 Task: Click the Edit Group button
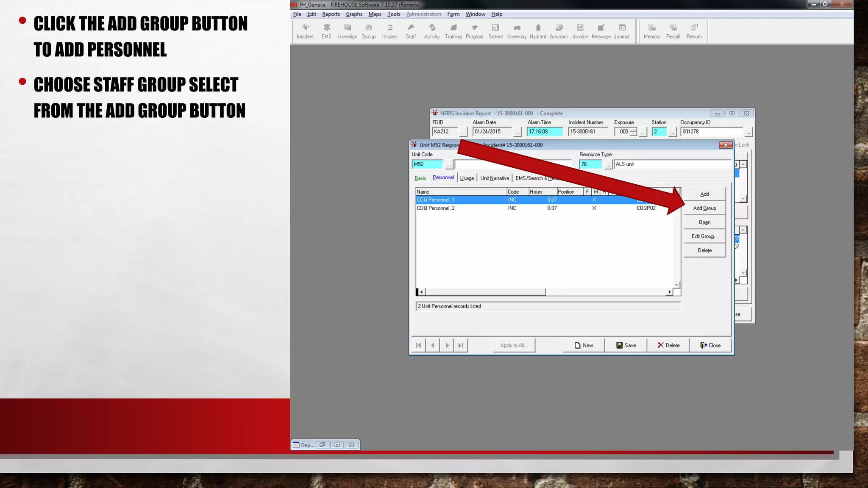pyautogui.click(x=704, y=236)
